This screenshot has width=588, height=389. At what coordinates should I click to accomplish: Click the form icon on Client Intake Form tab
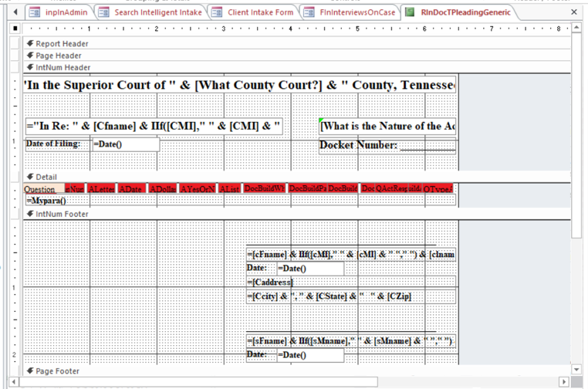(217, 12)
